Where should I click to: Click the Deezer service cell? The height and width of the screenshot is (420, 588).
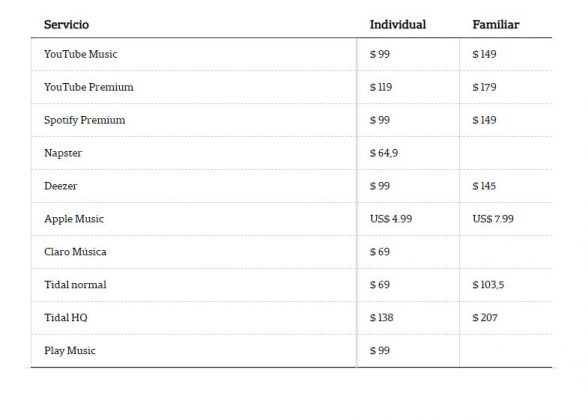pos(60,186)
